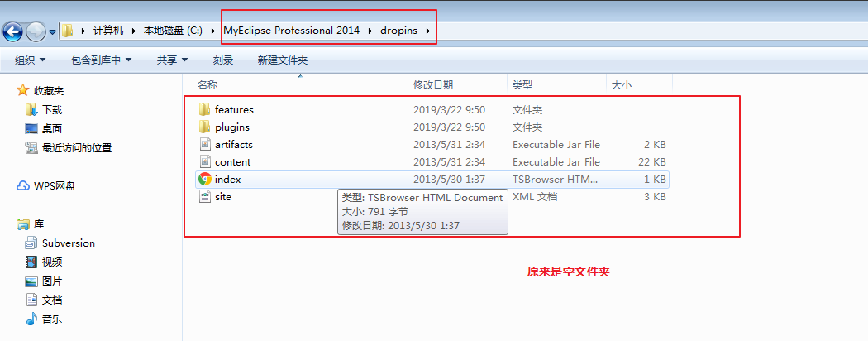Select MyEclipse Professional 2014 breadcrumb segment
Viewport: 868px width, 341px height.
291,31
